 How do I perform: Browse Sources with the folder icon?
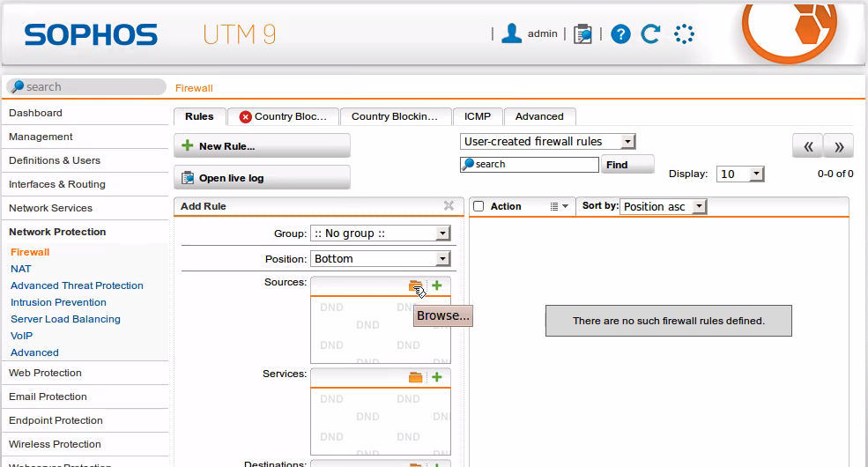[x=415, y=285]
